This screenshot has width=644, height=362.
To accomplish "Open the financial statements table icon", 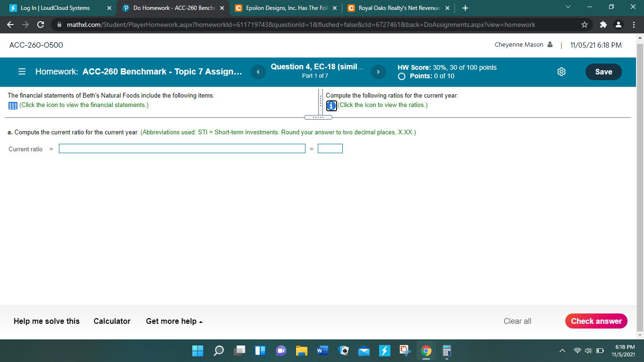I will (x=12, y=105).
